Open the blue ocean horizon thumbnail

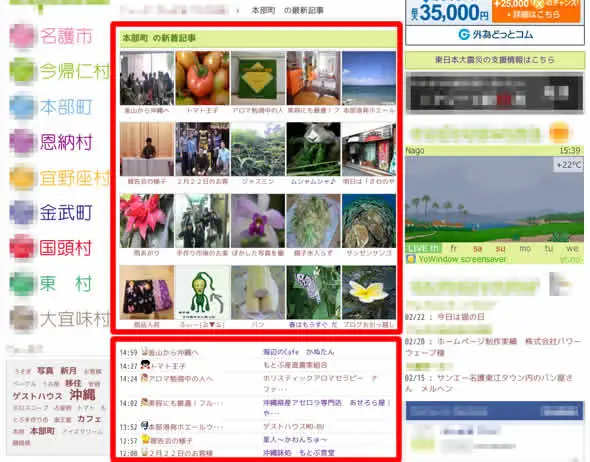(x=369, y=78)
